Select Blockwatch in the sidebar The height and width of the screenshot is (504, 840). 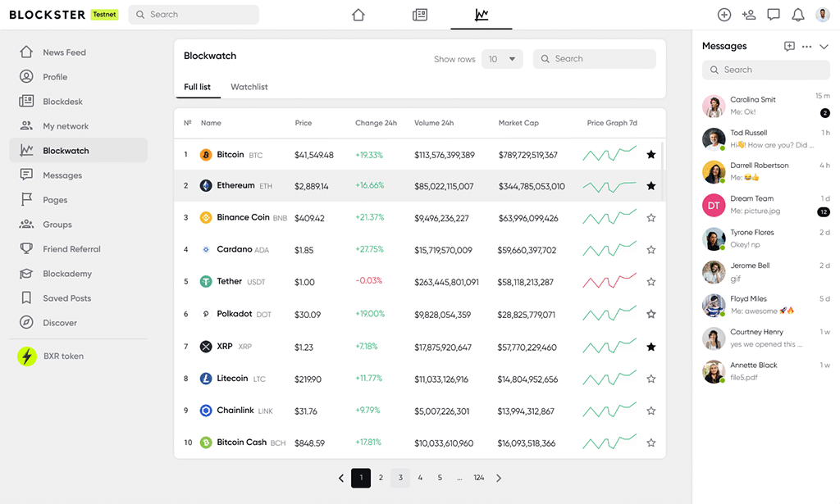(x=78, y=150)
